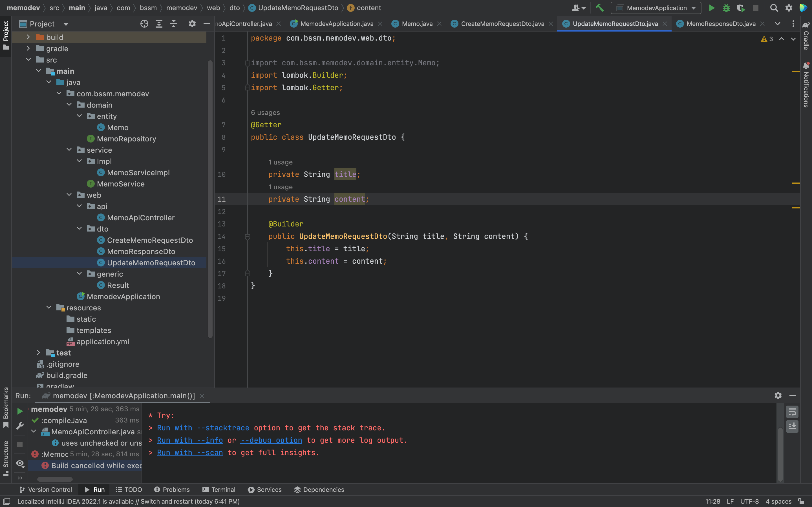Collapse the dto folder
Viewport: 812px width, 507px height.
[80, 229]
